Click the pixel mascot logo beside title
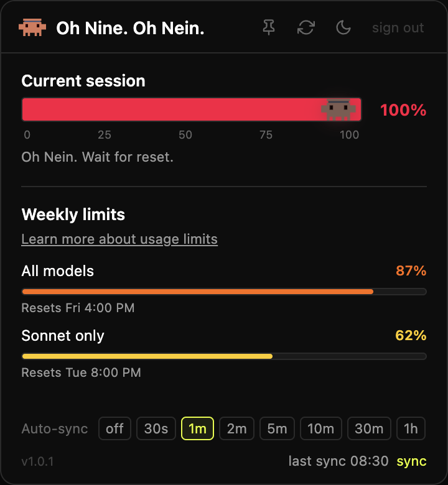 (x=32, y=27)
